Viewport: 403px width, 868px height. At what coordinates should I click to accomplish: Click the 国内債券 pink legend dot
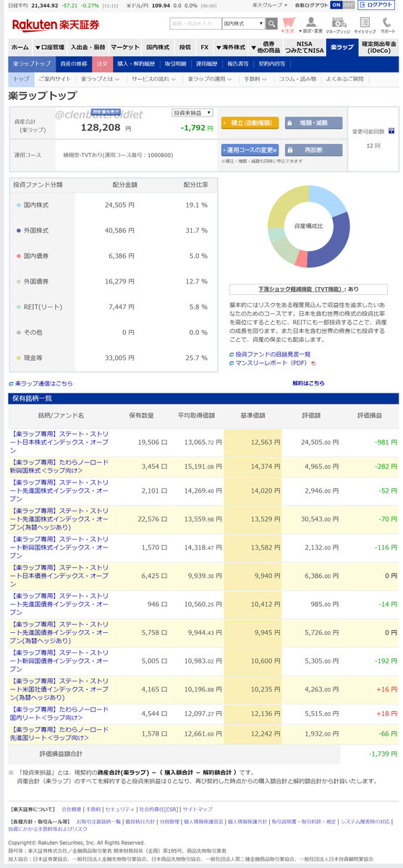tap(18, 256)
